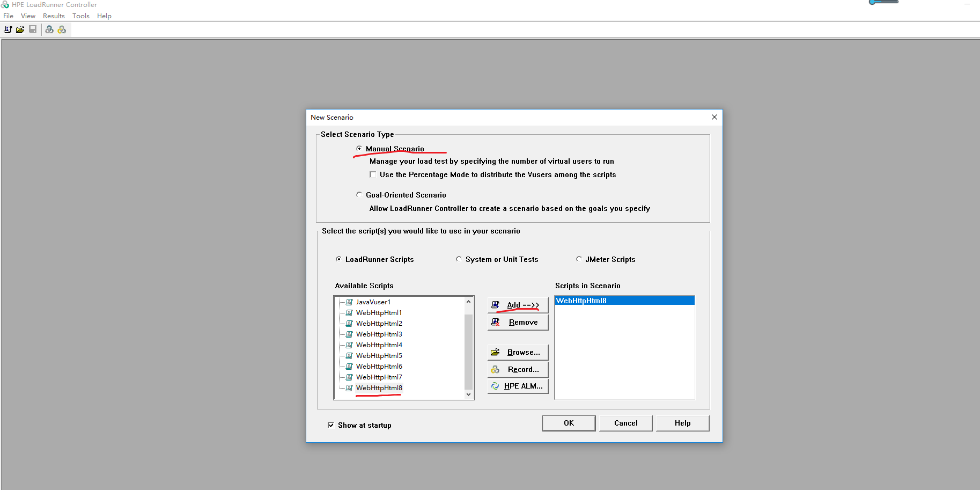Choose the LoadRunner Scripts radio button

tap(338, 259)
